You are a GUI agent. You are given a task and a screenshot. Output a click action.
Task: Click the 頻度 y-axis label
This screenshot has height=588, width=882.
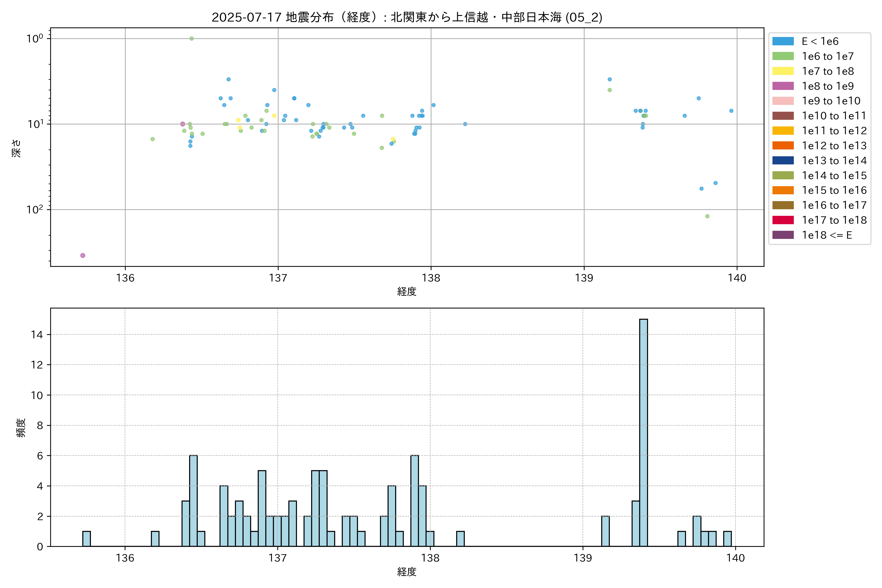click(21, 428)
